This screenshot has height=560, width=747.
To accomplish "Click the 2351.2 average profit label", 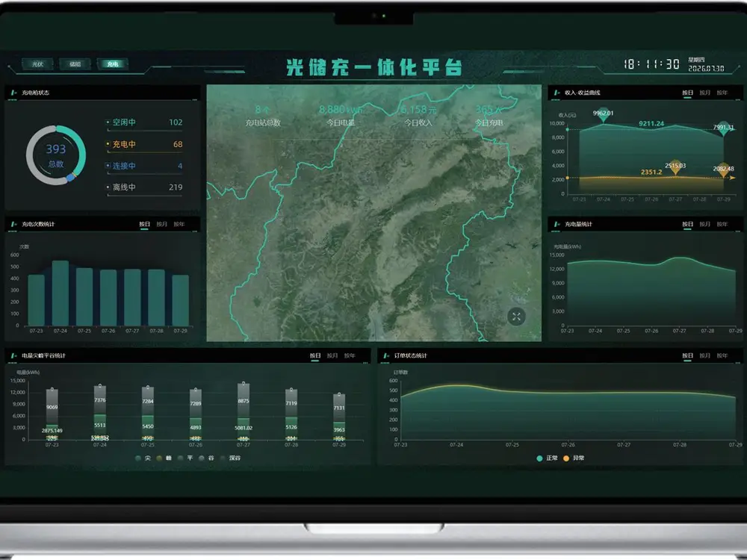I will tap(651, 172).
